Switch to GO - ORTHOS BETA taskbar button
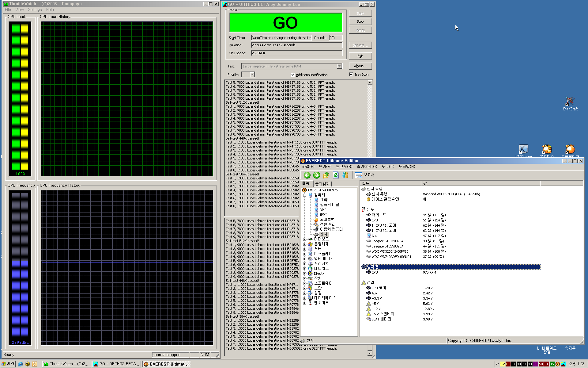The width and height of the screenshot is (588, 368). coord(116,364)
